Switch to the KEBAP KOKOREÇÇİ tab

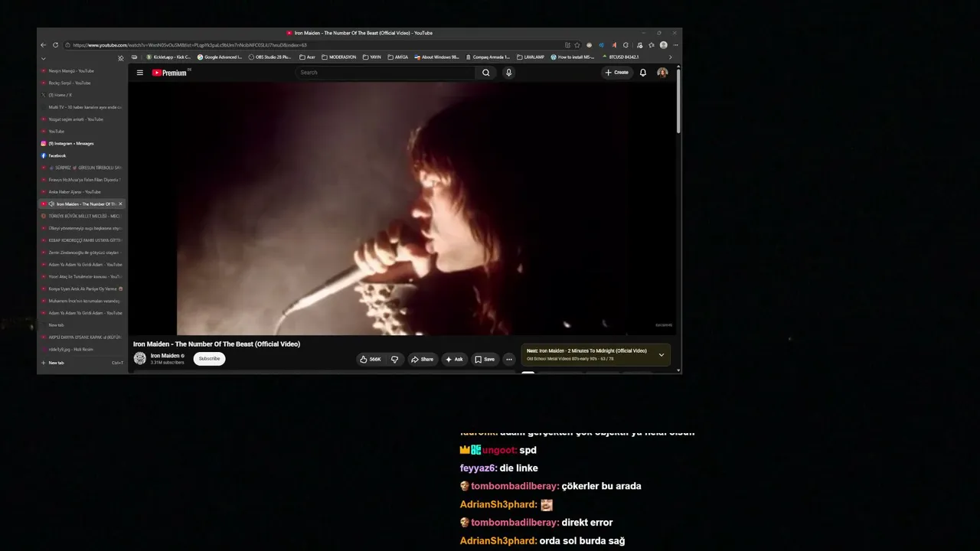pos(81,240)
